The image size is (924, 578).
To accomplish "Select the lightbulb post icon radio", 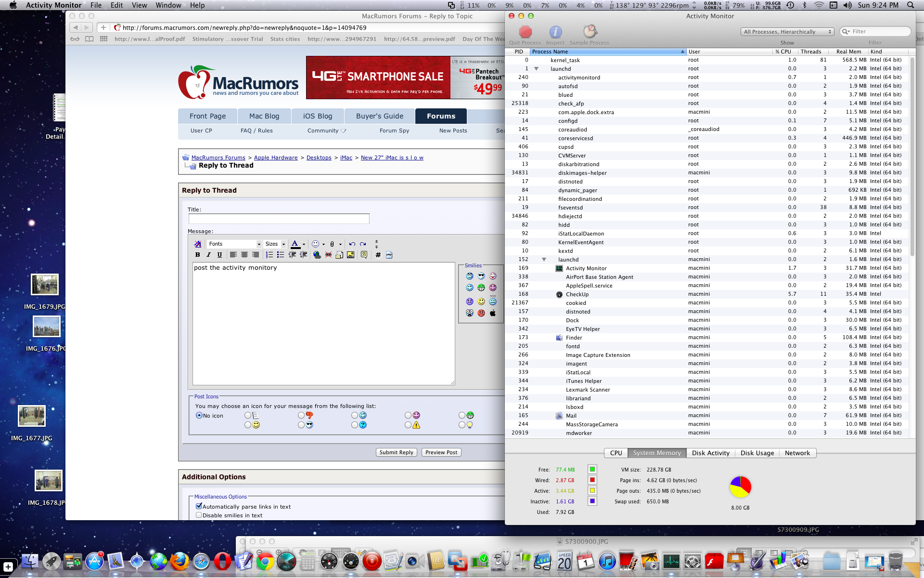I will [462, 425].
